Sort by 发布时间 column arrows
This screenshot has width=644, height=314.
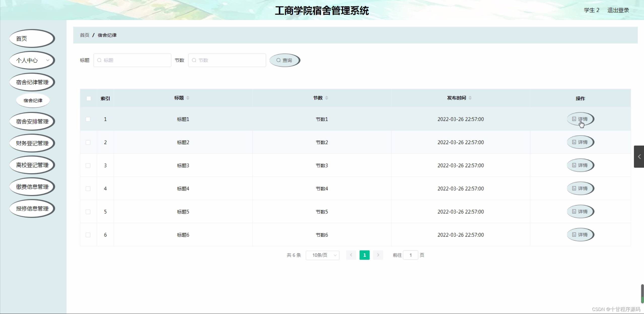470,98
